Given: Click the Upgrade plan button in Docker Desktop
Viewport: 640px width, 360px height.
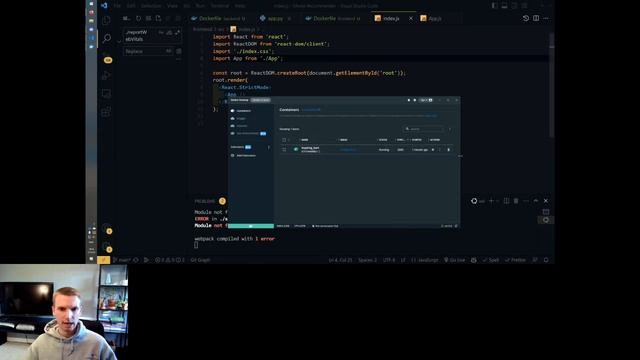Looking at the screenshot, I should 260,100.
